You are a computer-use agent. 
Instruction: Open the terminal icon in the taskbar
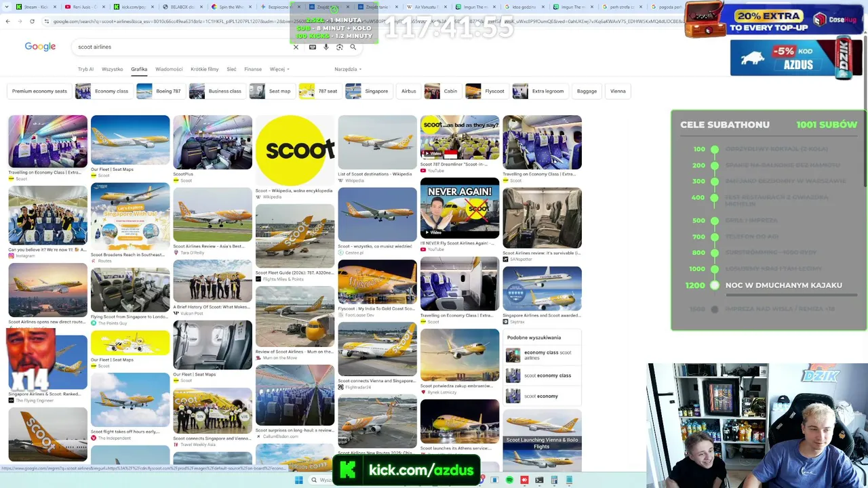point(539,480)
